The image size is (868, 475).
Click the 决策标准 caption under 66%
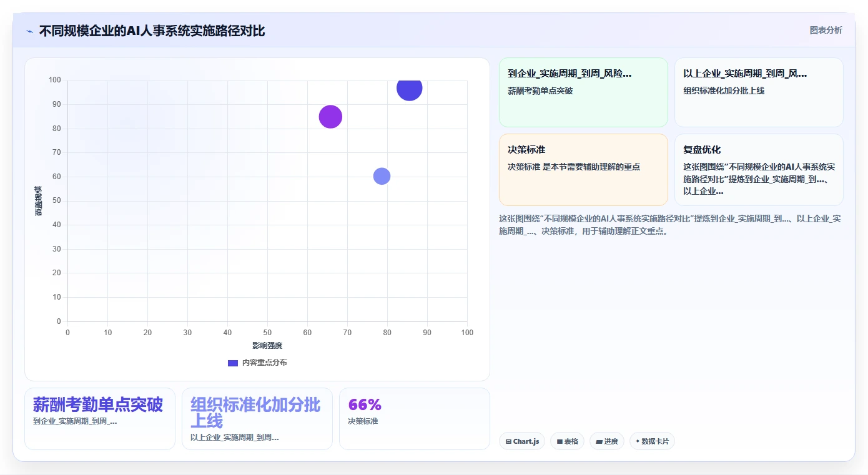tap(363, 421)
